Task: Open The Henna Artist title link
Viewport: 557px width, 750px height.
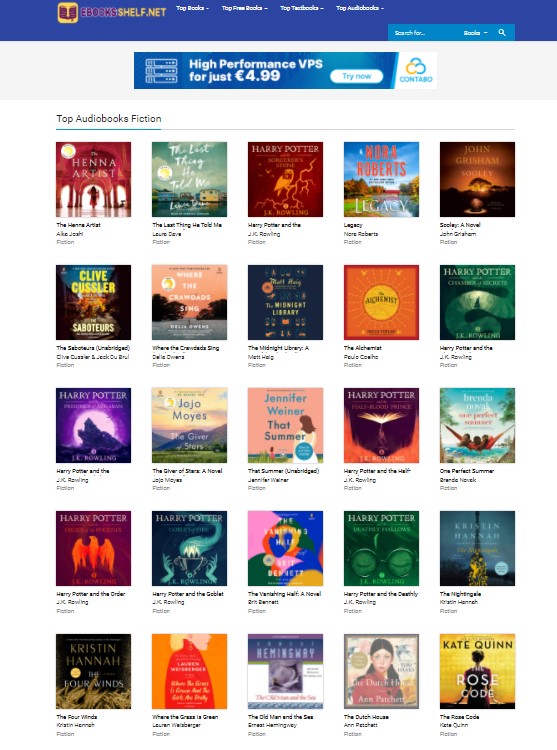Action: [x=78, y=225]
